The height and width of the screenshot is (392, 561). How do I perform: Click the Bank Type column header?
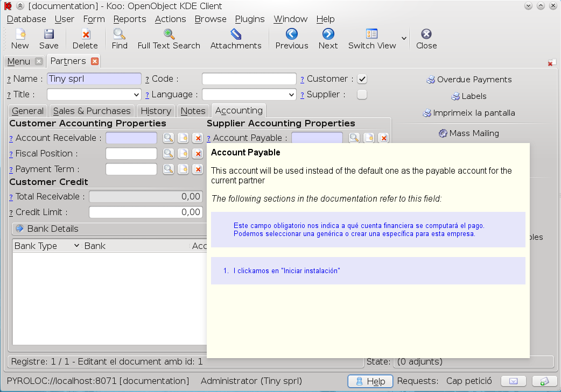[46, 246]
